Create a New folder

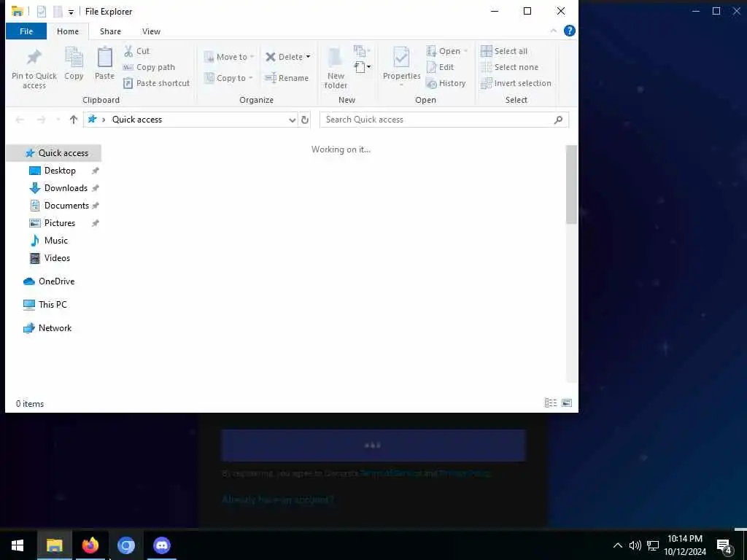coord(336,68)
